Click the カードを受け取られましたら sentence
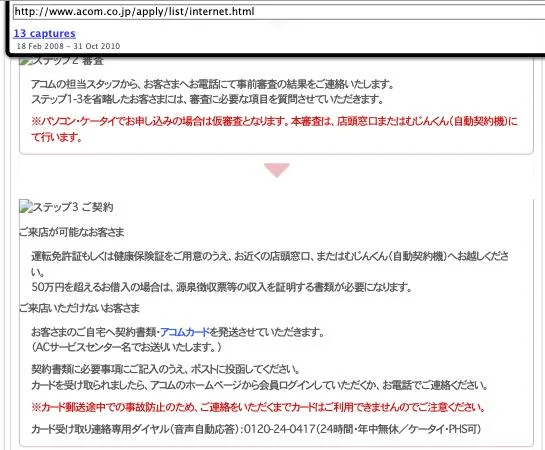 (x=260, y=385)
